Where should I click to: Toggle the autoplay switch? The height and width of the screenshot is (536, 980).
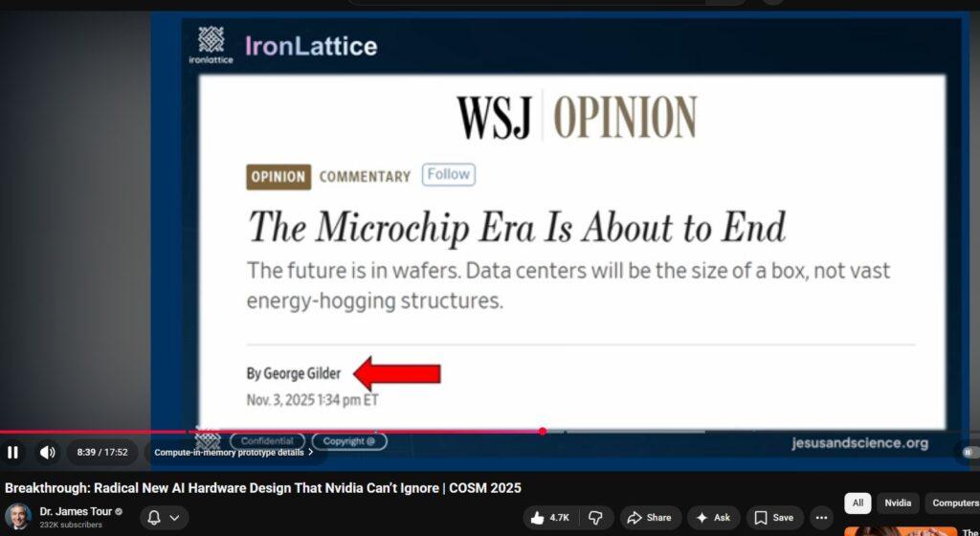[x=970, y=452]
